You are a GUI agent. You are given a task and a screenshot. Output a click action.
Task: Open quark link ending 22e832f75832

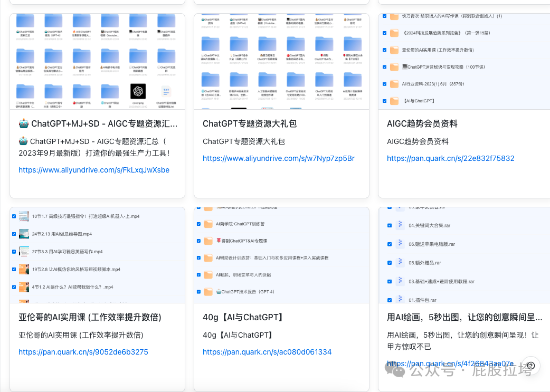click(x=450, y=158)
